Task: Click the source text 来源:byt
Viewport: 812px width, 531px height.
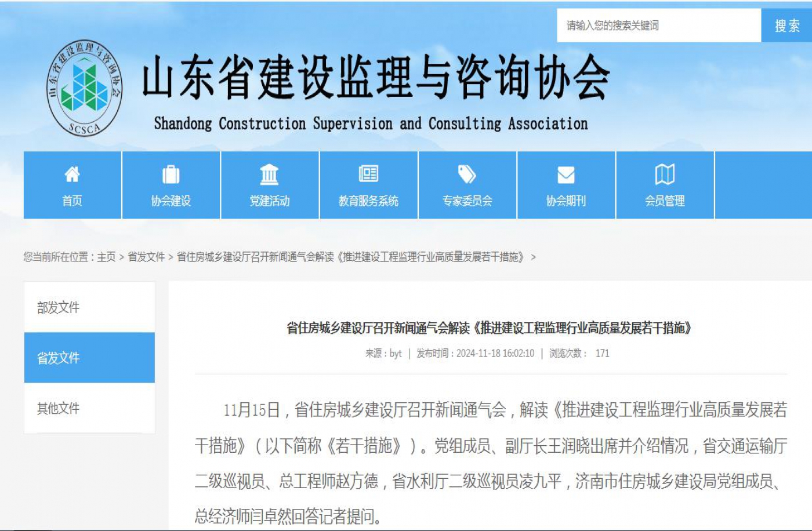Action: (383, 353)
